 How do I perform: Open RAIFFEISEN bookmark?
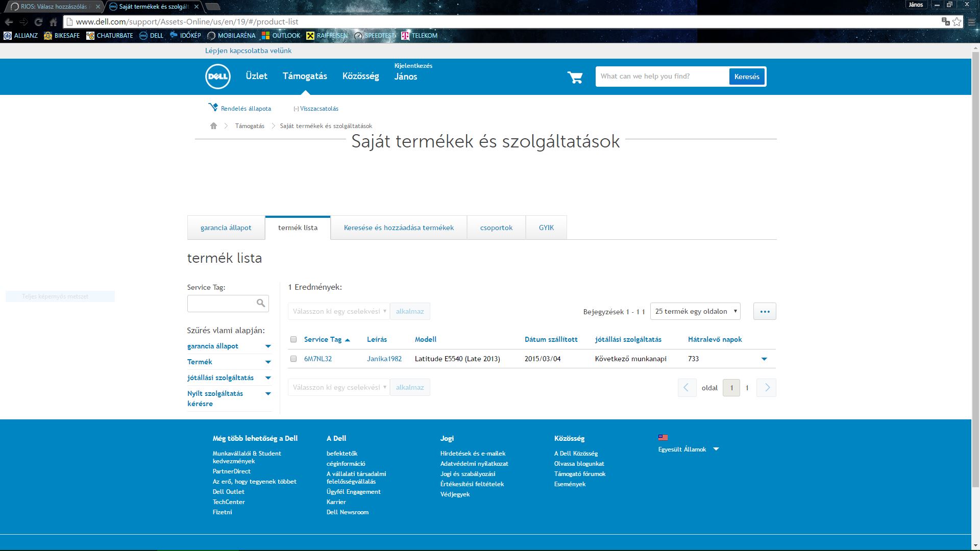tap(327, 36)
